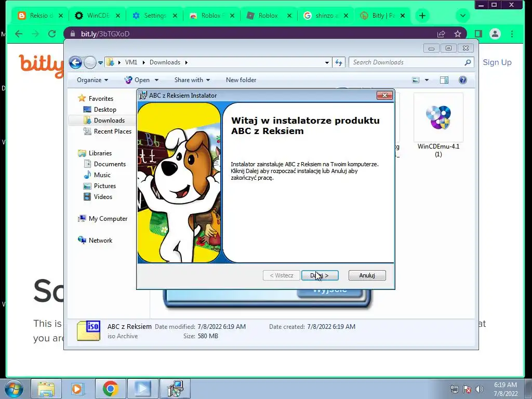The image size is (532, 399).
Task: Click VM1 in the address breadcrumb
Action: pyautogui.click(x=131, y=62)
